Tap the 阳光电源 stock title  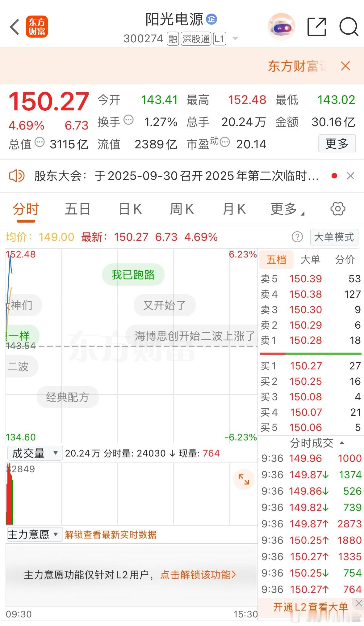click(174, 19)
